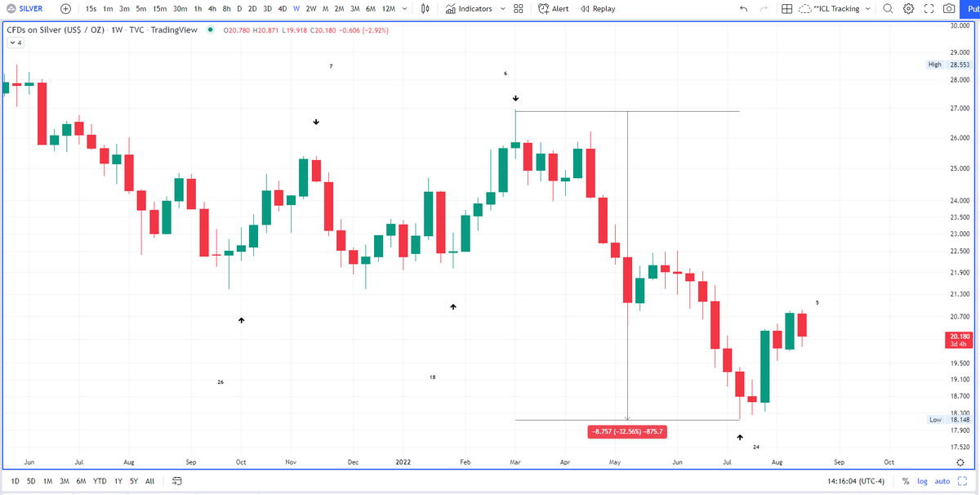Set date range to 3M in bottom bar
Viewport: 980px width, 495px height.
[65, 482]
